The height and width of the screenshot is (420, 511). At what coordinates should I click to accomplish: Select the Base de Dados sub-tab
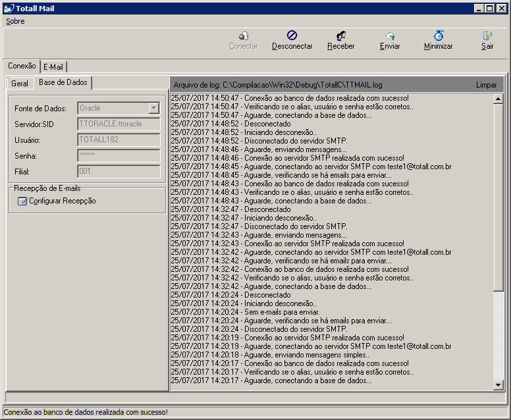click(63, 82)
